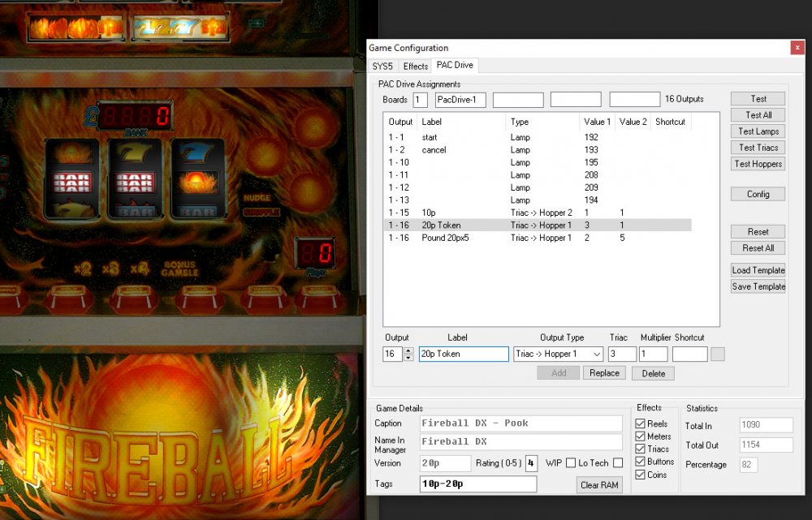Click the Shortcut column header

tap(671, 122)
